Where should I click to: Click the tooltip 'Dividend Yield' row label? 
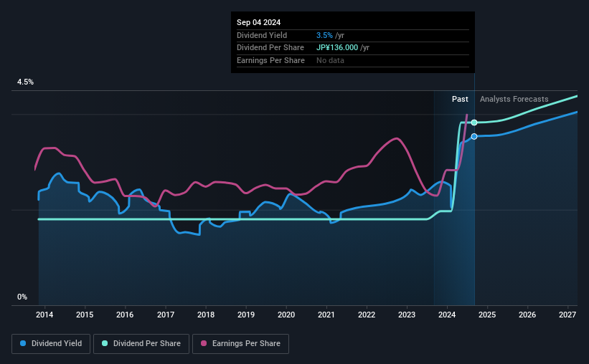pyautogui.click(x=262, y=35)
